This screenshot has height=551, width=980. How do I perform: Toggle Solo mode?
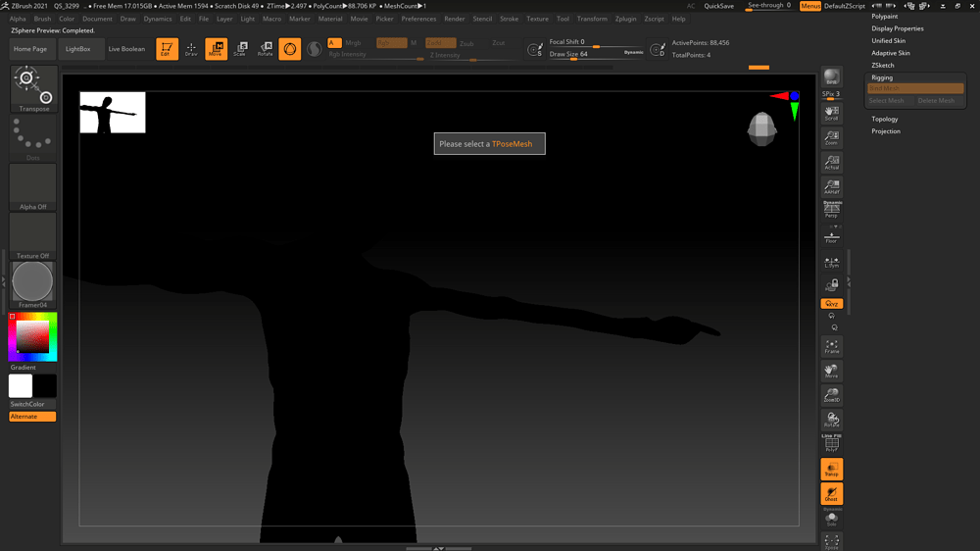tap(831, 518)
